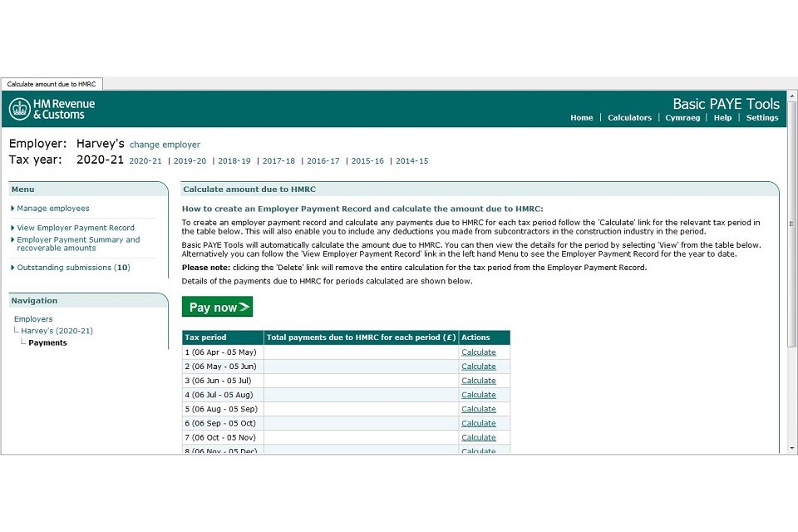Calculate period 6 (06 Sep - 05 Oct)
Screen dimensions: 798x532
click(x=479, y=424)
